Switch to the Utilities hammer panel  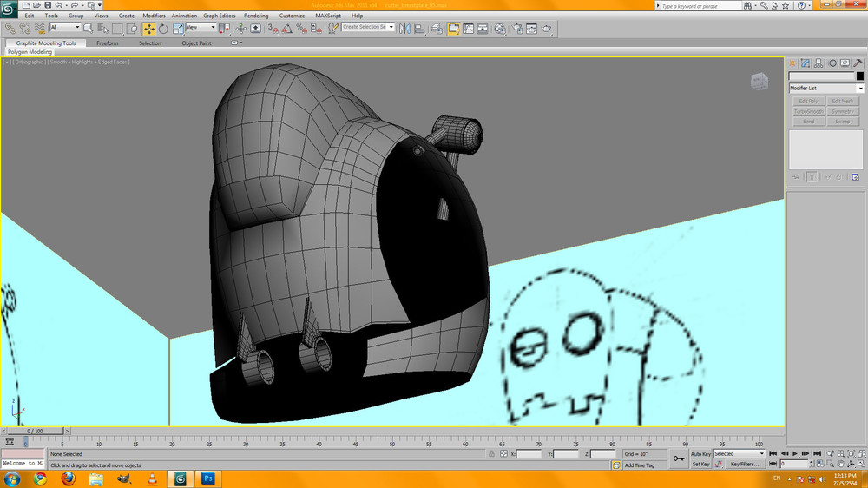[x=858, y=63]
